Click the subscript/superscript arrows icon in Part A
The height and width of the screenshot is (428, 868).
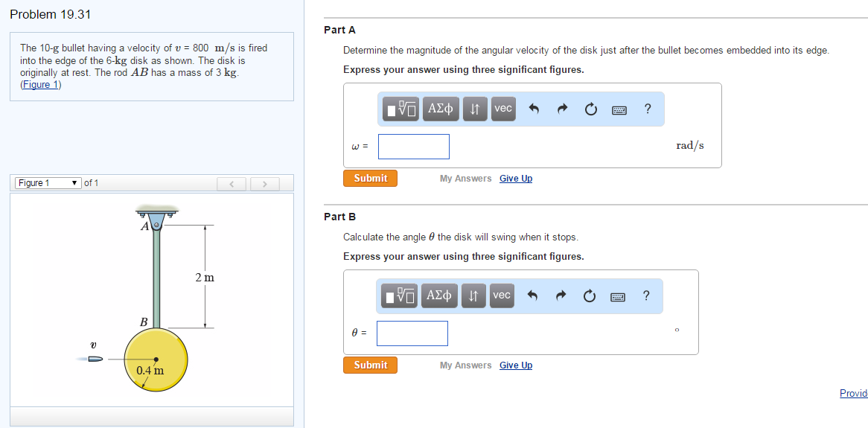click(474, 109)
